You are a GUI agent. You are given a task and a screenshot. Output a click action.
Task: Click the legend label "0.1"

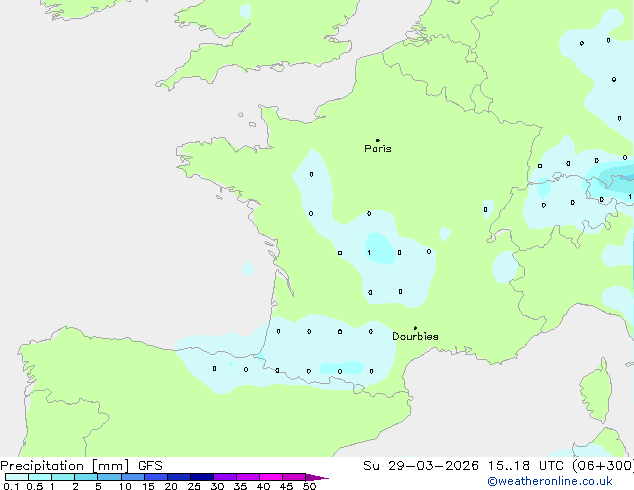(x=11, y=486)
